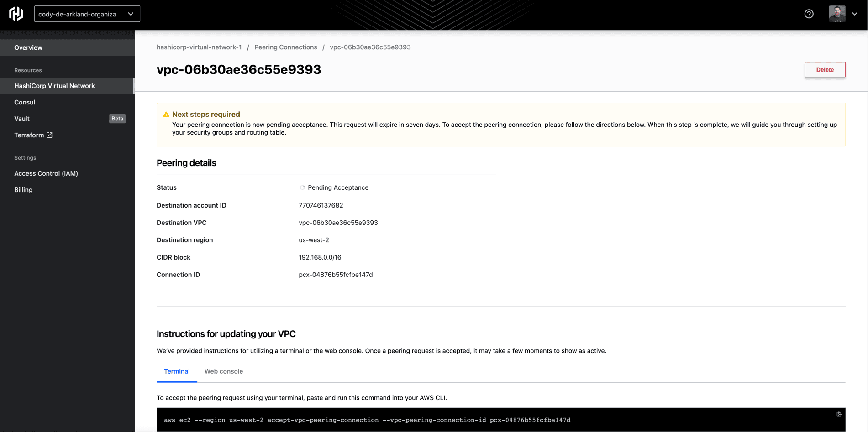The height and width of the screenshot is (432, 868).
Task: Click the HashiCorp logo icon
Action: click(x=16, y=14)
